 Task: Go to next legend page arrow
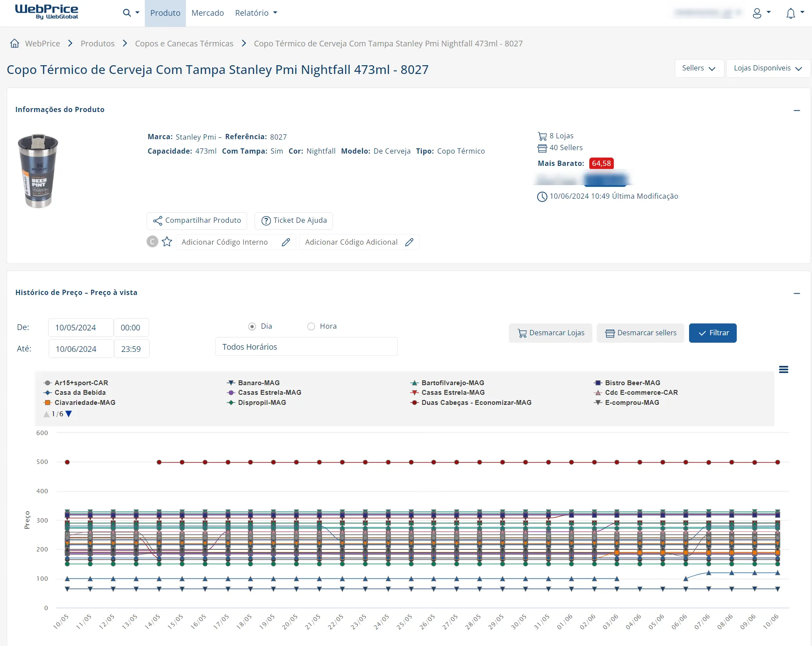click(69, 414)
